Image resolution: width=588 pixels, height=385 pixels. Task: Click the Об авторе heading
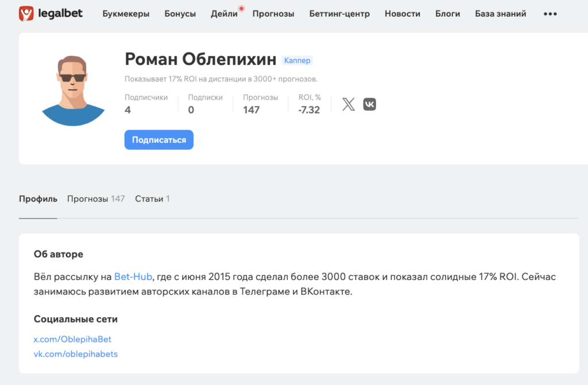[x=59, y=254]
